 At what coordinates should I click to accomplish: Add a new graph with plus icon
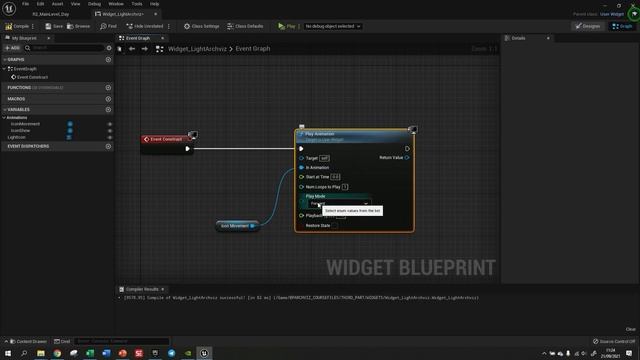[x=108, y=60]
